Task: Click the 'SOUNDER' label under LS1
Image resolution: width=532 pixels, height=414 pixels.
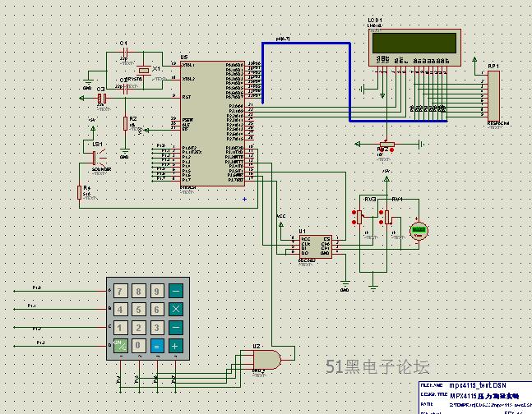Action: coord(101,169)
